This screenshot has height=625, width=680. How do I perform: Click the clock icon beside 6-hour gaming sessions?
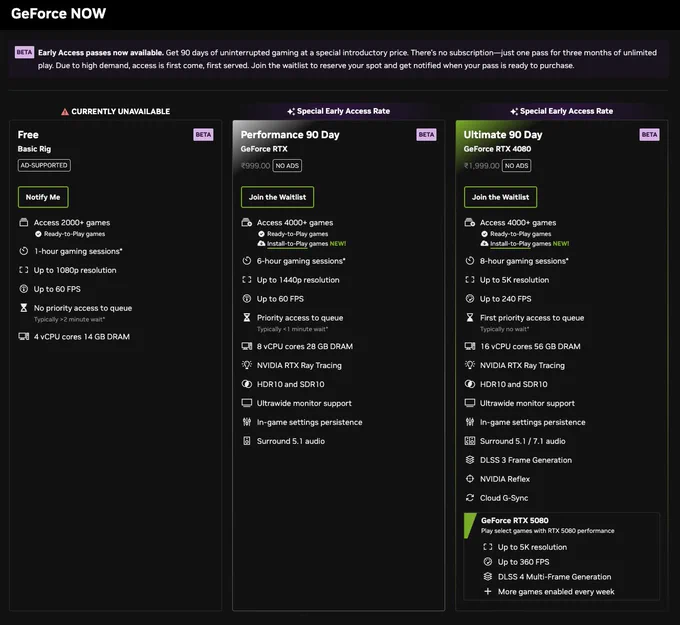coord(247,261)
